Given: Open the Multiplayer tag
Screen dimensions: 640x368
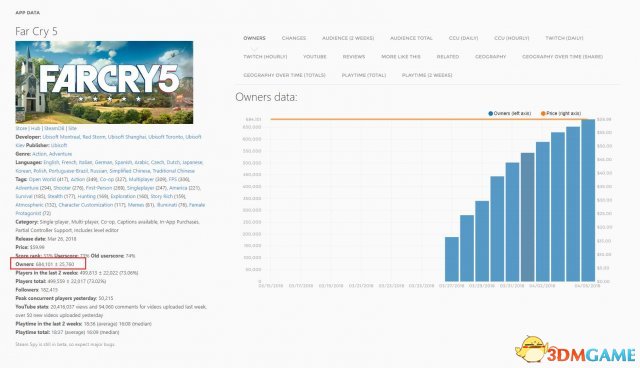Looking at the screenshot, I should pyautogui.click(x=142, y=180).
